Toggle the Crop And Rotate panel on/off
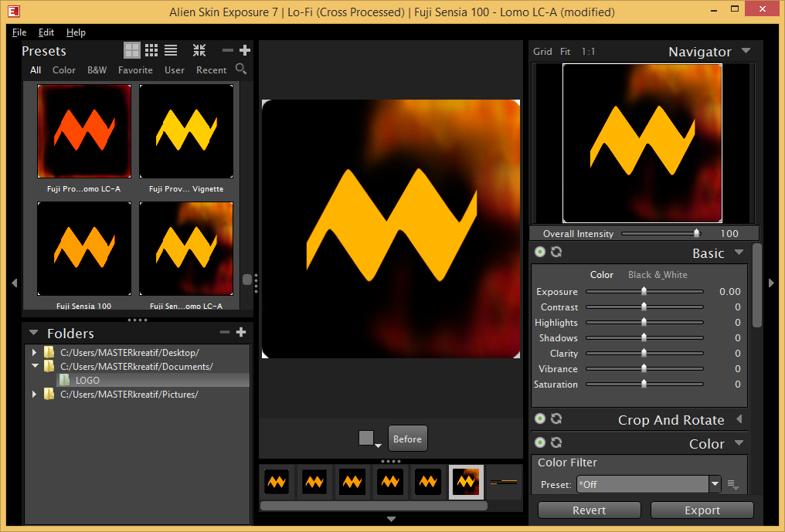The image size is (785, 532). 539,418
